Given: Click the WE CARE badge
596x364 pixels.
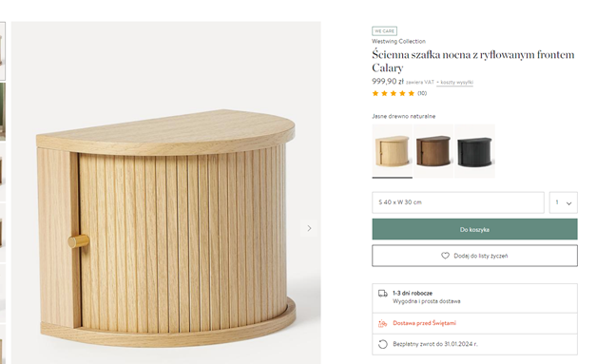Looking at the screenshot, I should tap(384, 30).
